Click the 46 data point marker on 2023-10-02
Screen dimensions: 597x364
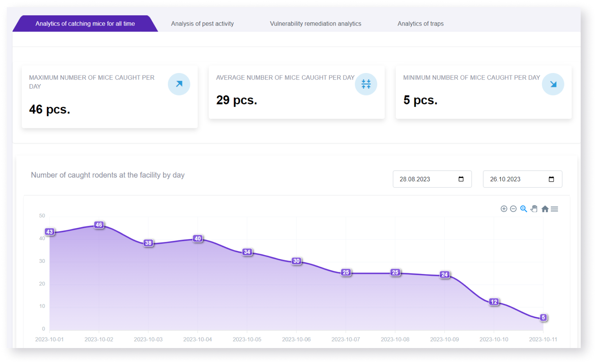coord(99,225)
